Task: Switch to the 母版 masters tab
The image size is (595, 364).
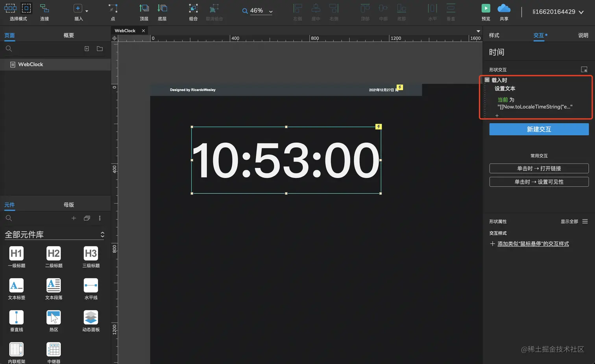Action: 69,205
